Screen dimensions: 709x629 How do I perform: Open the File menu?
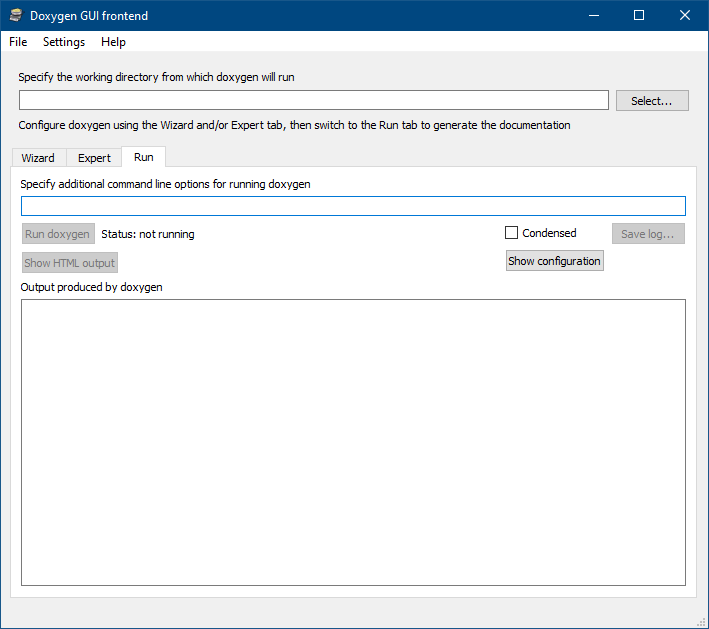tap(18, 42)
